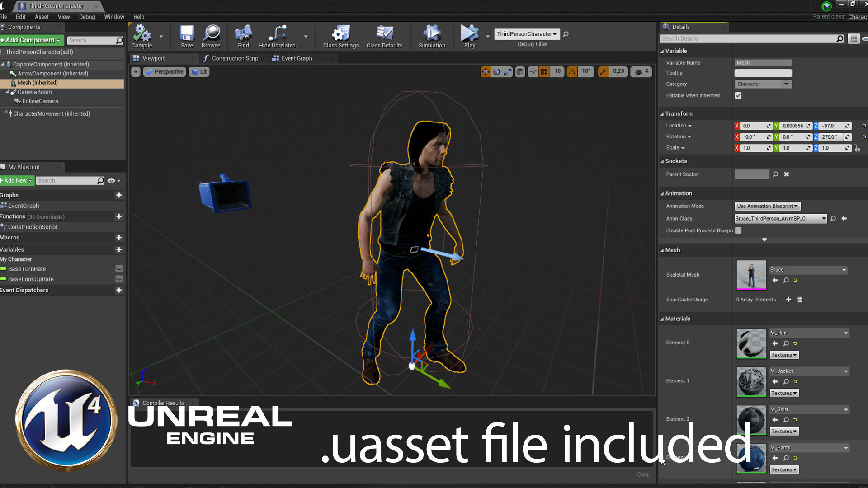Clear the Compiler Results

click(643, 474)
